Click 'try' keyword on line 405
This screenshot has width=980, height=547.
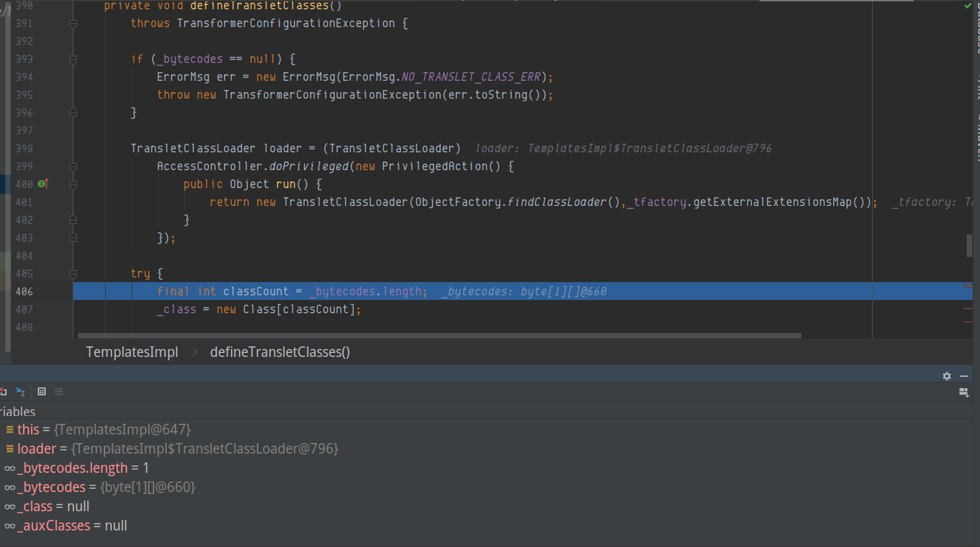point(140,273)
